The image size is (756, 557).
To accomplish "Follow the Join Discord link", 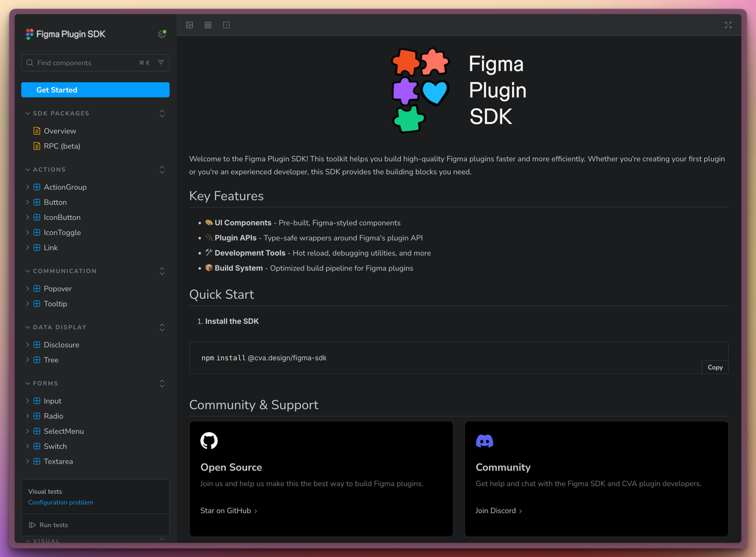I will pos(499,510).
